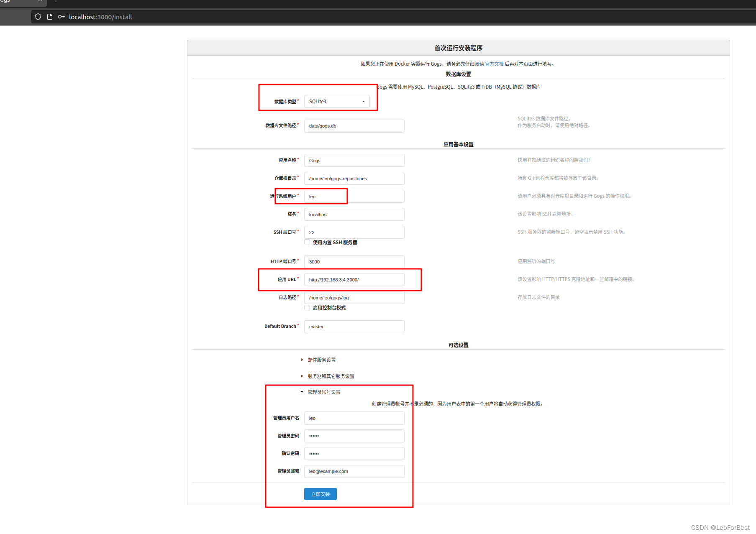The image size is (756, 534).
Task: Click the Default Branch field containing master
Action: (354, 327)
